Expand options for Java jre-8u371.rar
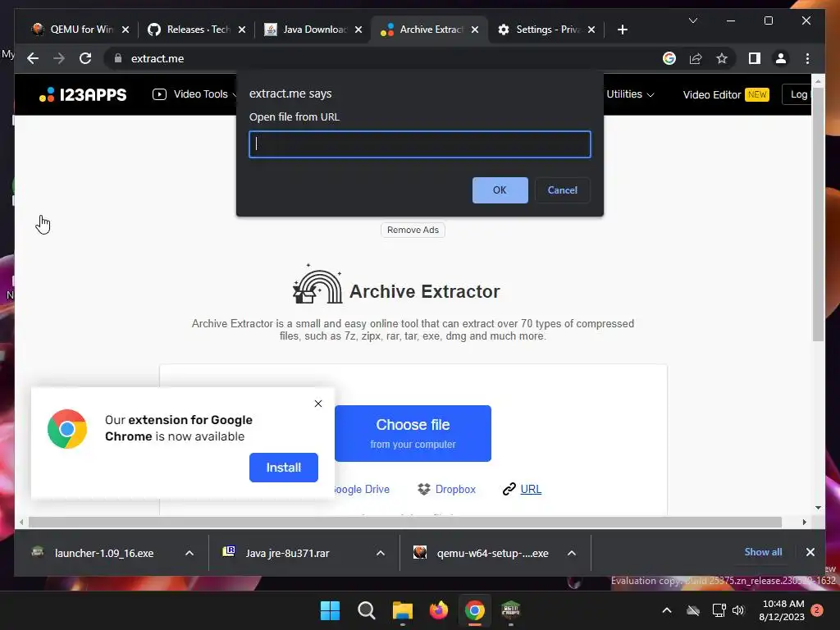840x630 pixels. click(381, 553)
